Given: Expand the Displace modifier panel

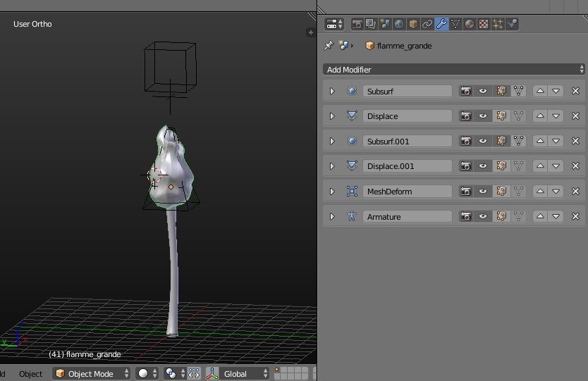Looking at the screenshot, I should point(332,116).
